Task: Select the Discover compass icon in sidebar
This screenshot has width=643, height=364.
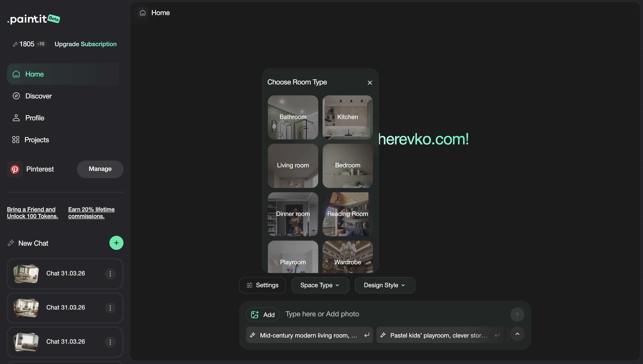Action: click(x=16, y=96)
